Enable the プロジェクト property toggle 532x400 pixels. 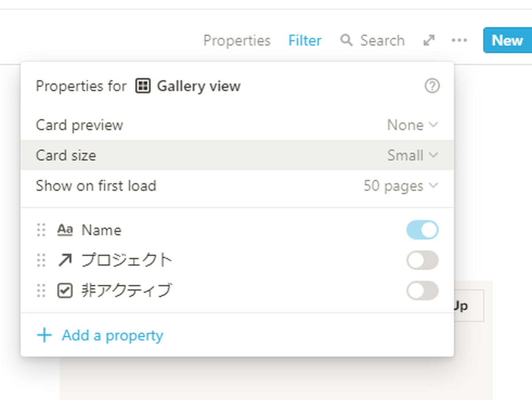(x=422, y=260)
